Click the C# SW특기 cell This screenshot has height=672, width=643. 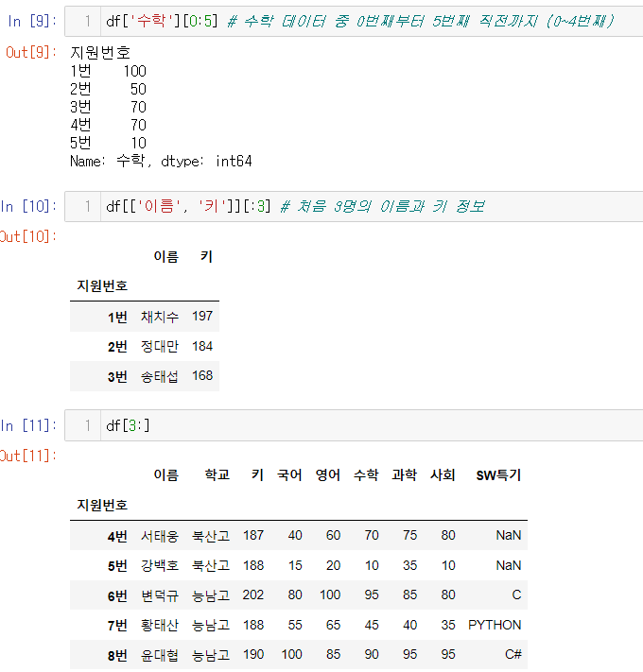point(513,654)
